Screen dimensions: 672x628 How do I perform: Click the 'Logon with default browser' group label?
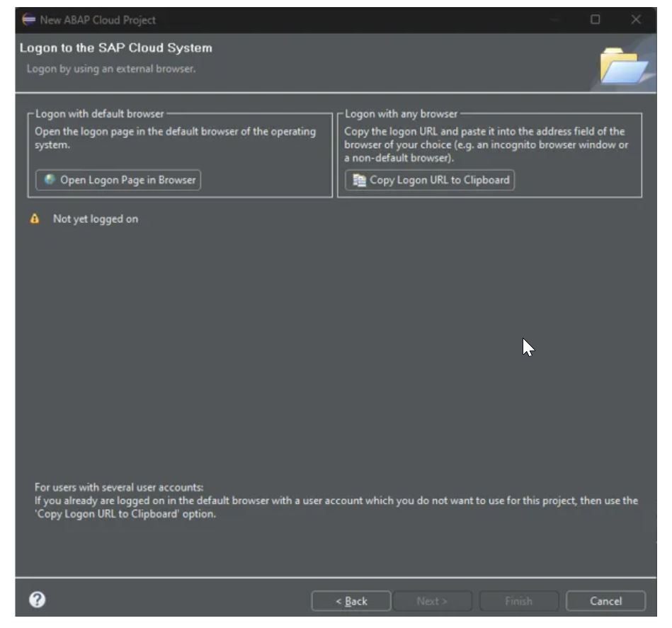(x=99, y=114)
